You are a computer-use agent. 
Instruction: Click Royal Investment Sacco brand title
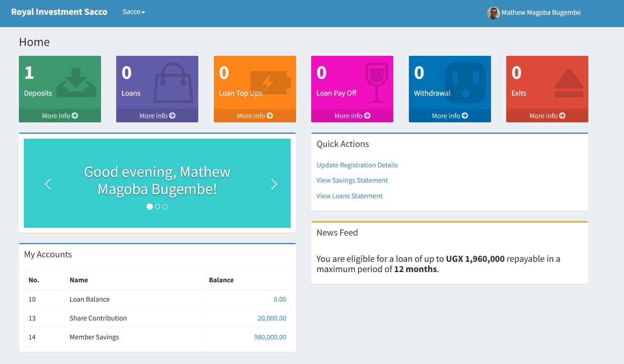(x=59, y=12)
